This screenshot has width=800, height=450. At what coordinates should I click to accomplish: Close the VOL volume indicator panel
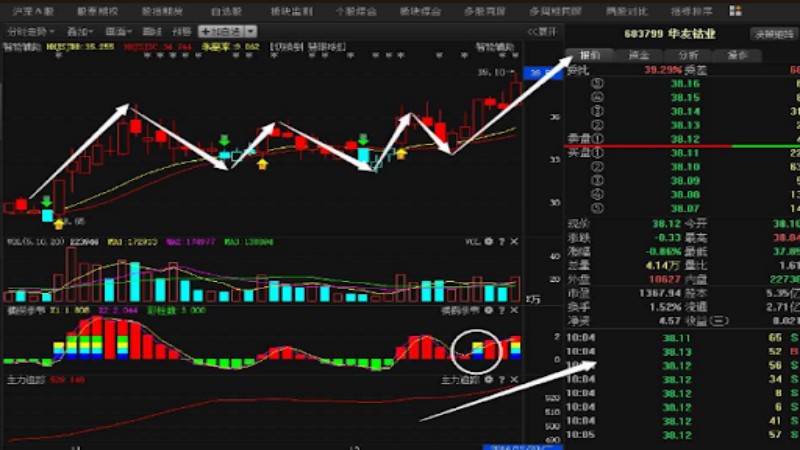514,241
